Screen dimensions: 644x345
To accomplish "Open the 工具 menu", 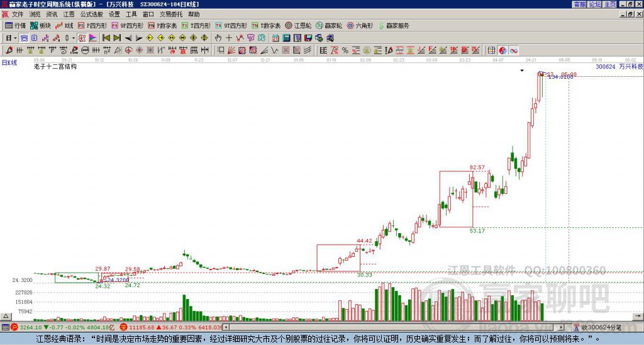I will tap(131, 14).
